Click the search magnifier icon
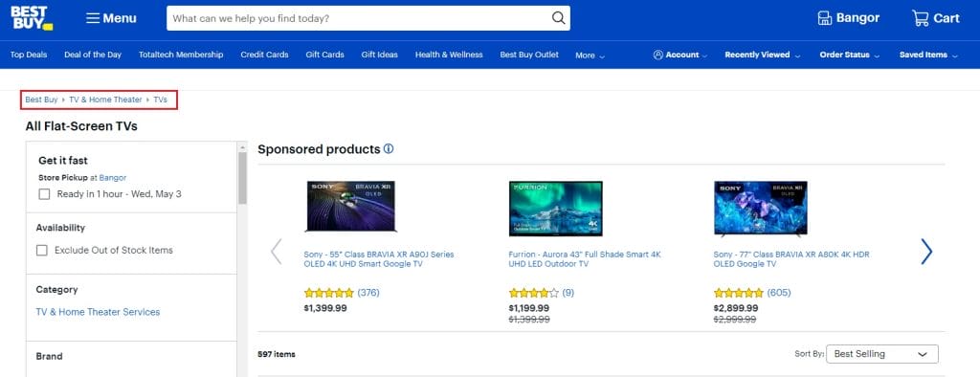The height and width of the screenshot is (377, 980). 558,18
